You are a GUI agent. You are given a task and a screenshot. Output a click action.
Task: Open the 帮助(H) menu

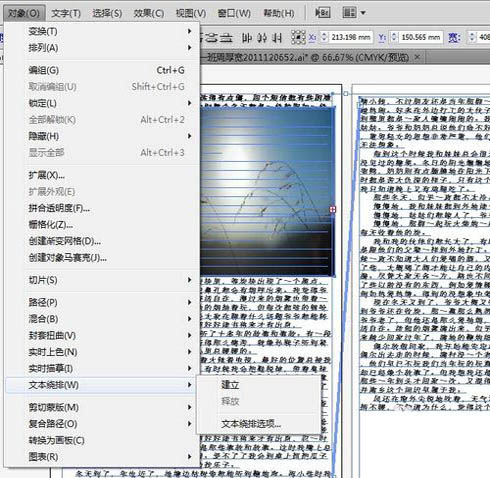(279, 13)
